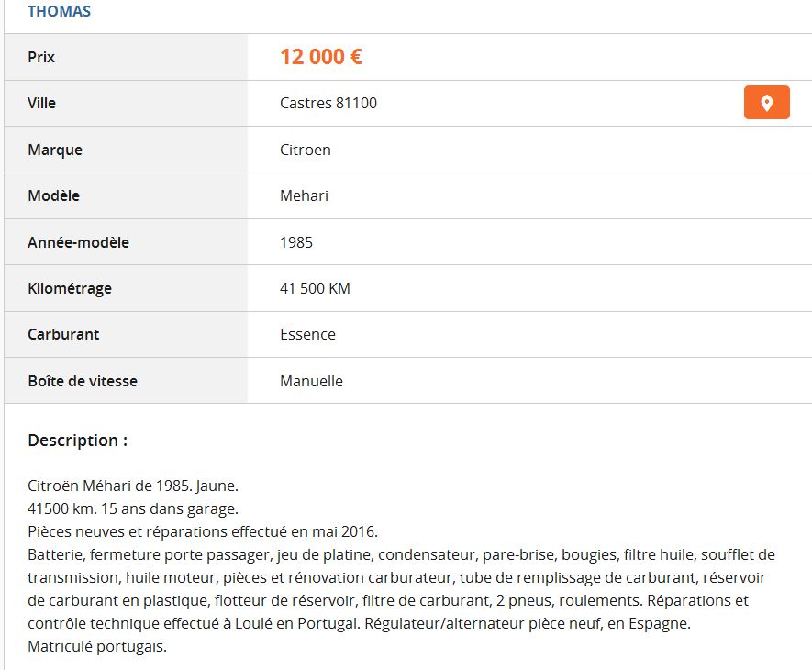Click the 12 000 € price value
812x670 pixels.
(321, 57)
